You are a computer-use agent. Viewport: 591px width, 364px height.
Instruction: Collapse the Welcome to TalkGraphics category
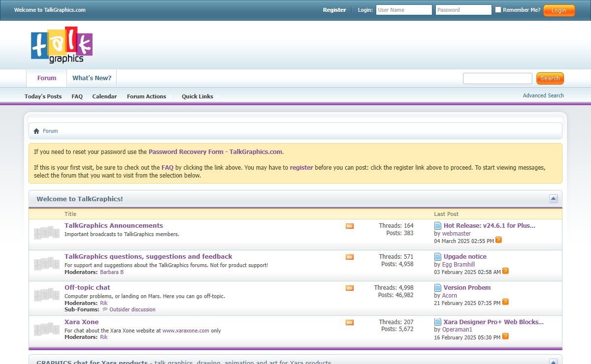tap(554, 199)
